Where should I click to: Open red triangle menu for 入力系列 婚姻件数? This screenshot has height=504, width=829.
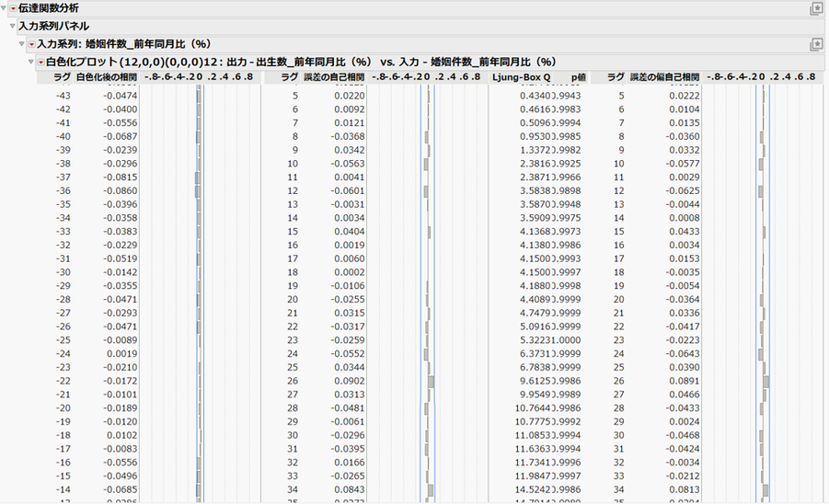(31, 44)
